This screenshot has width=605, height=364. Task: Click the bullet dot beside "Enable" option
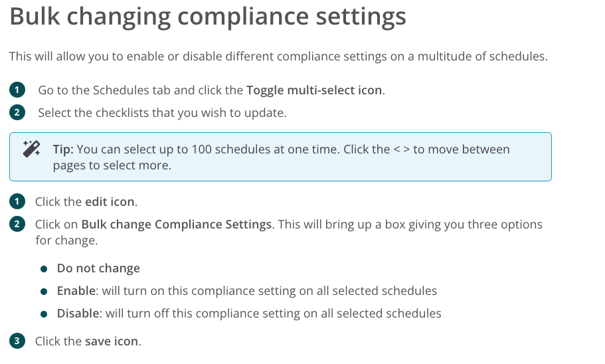pyautogui.click(x=44, y=292)
